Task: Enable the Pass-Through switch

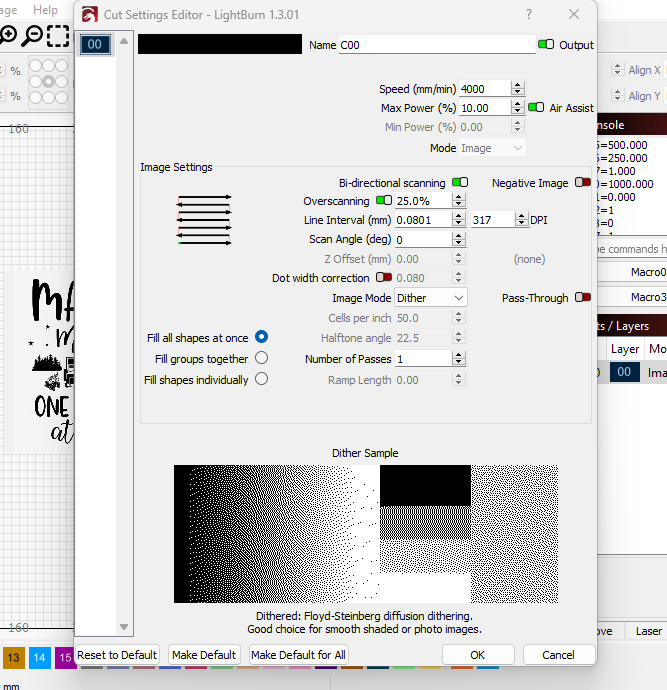Action: (x=583, y=297)
